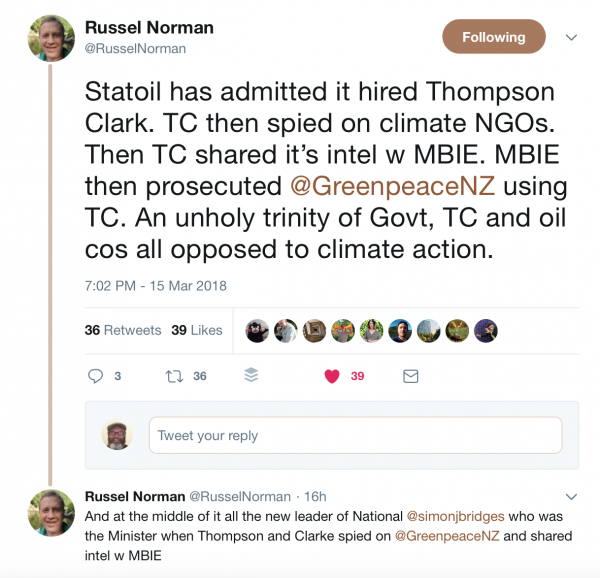600x578 pixels.
Task: Click the 7:02 PM - 15 Mar 2018 timestamp
Action: [156, 286]
